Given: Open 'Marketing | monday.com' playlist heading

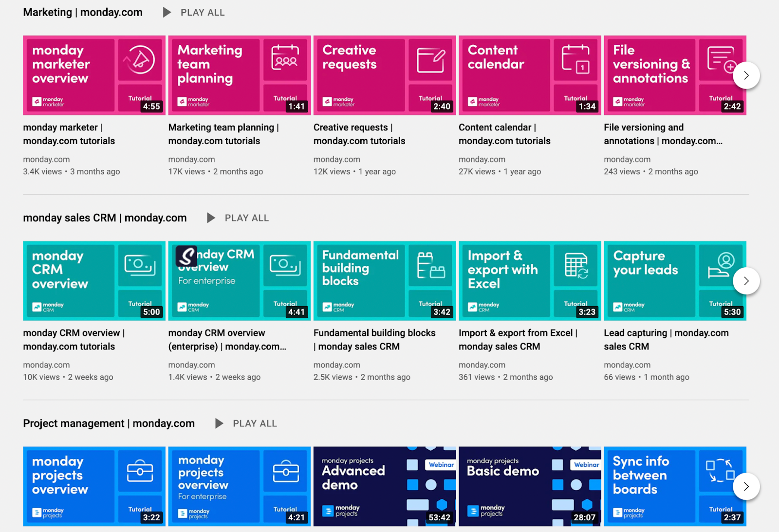Looking at the screenshot, I should coord(83,12).
